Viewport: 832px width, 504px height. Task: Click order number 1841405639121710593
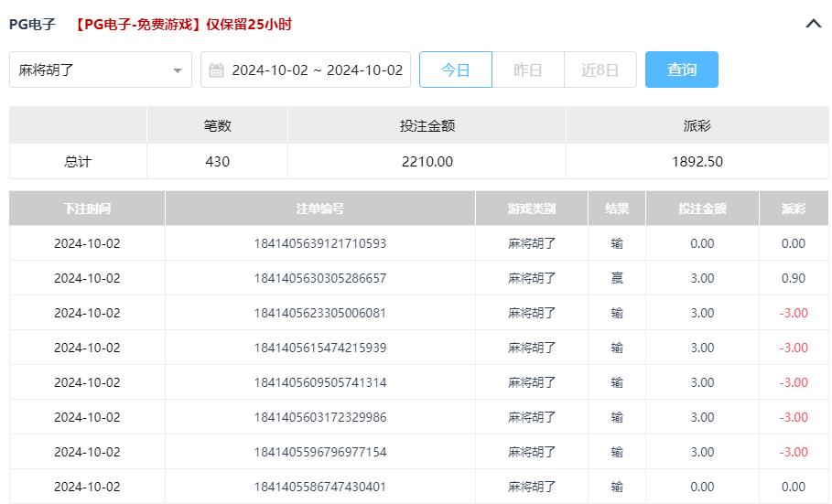(x=320, y=243)
